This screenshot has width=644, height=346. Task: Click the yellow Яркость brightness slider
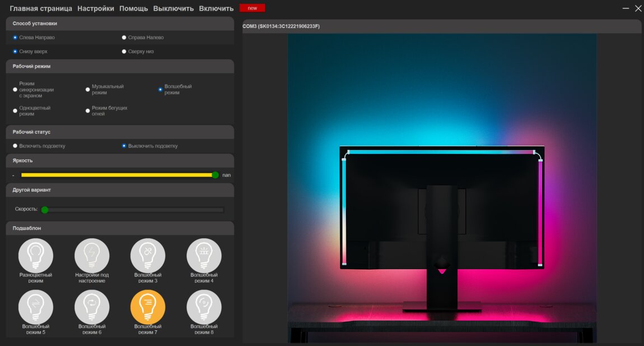118,175
